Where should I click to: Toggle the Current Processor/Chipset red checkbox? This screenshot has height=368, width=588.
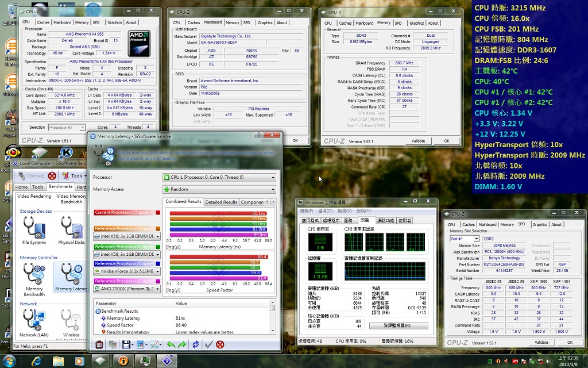pos(158,213)
